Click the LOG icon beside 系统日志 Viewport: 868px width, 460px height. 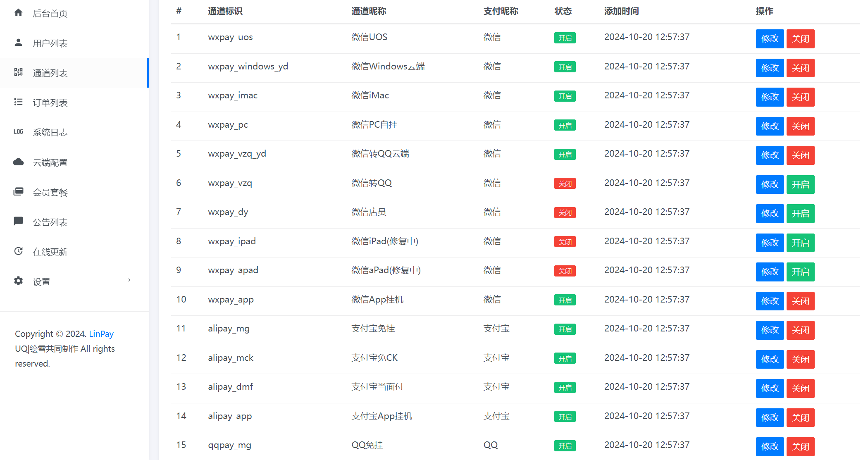tap(18, 132)
